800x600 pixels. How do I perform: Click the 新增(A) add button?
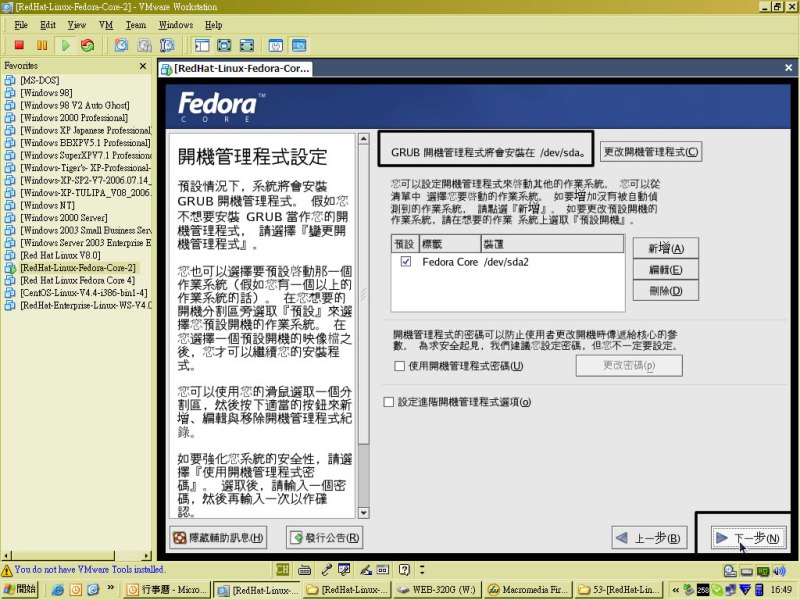point(665,248)
